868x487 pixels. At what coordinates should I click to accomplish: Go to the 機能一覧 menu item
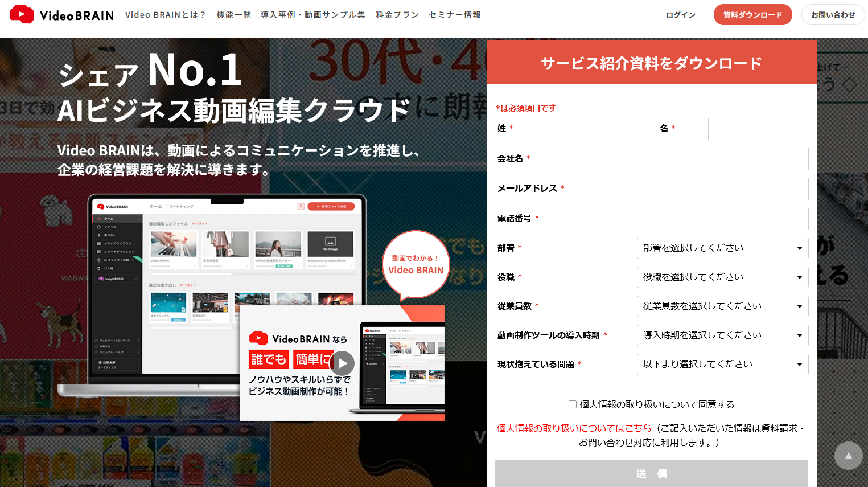tap(233, 15)
